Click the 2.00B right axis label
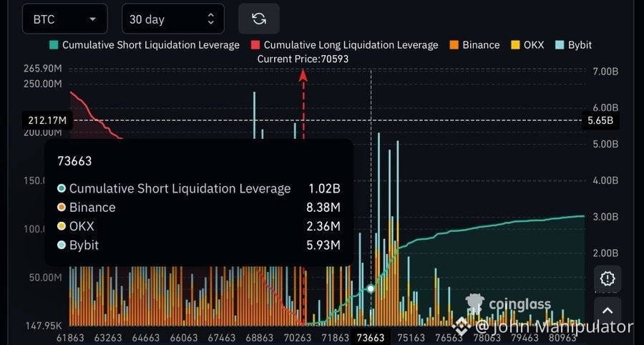644x345 pixels. [605, 253]
